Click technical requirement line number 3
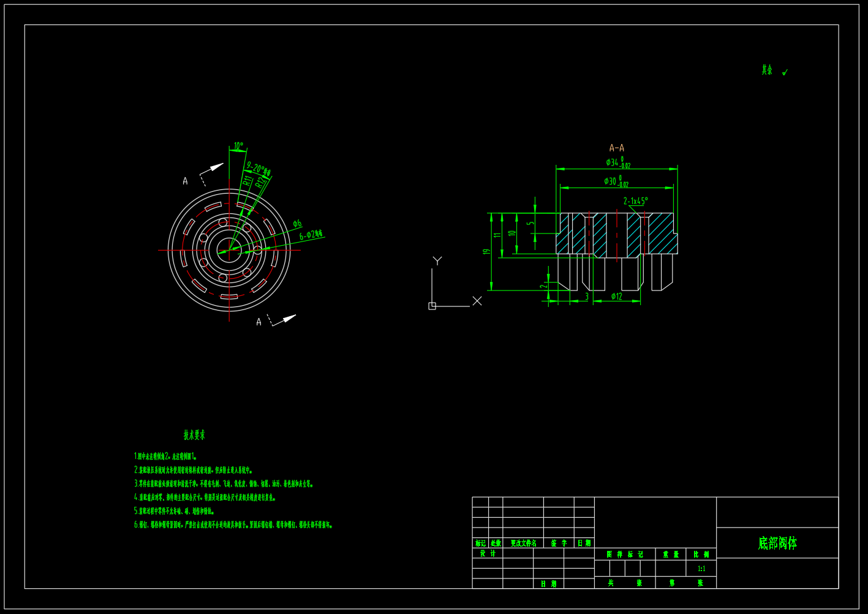 224,483
